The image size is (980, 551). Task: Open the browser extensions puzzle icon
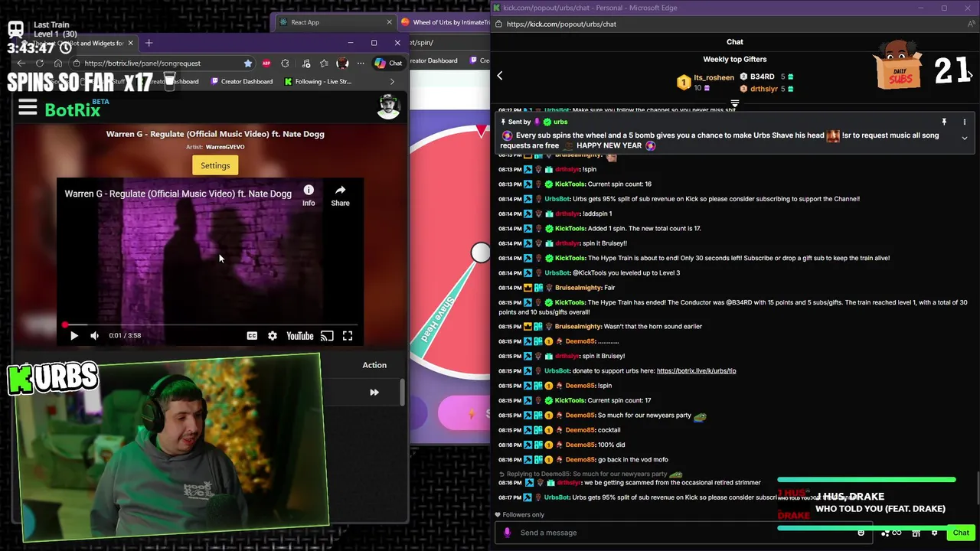coord(285,63)
